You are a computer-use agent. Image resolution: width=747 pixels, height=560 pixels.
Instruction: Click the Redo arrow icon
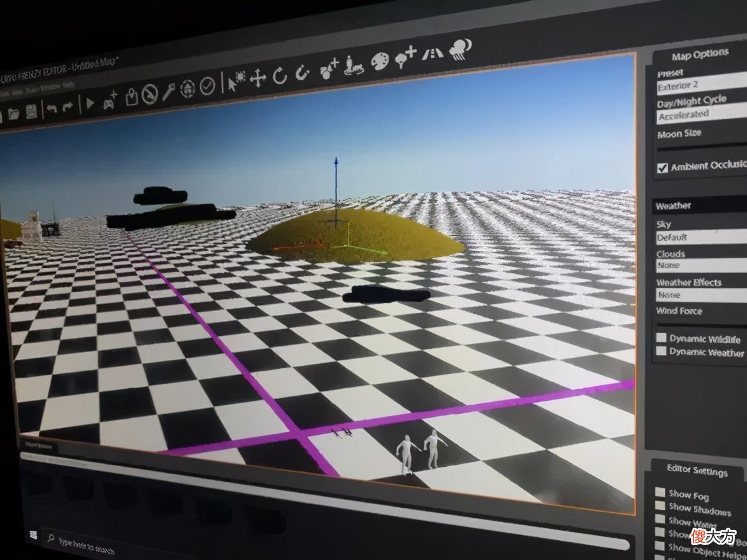coord(68,106)
